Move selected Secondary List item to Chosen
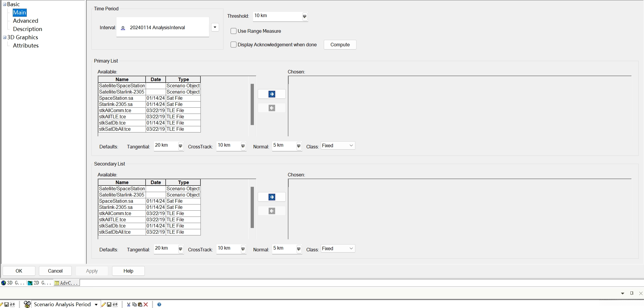This screenshot has height=308, width=644. pos(272,197)
